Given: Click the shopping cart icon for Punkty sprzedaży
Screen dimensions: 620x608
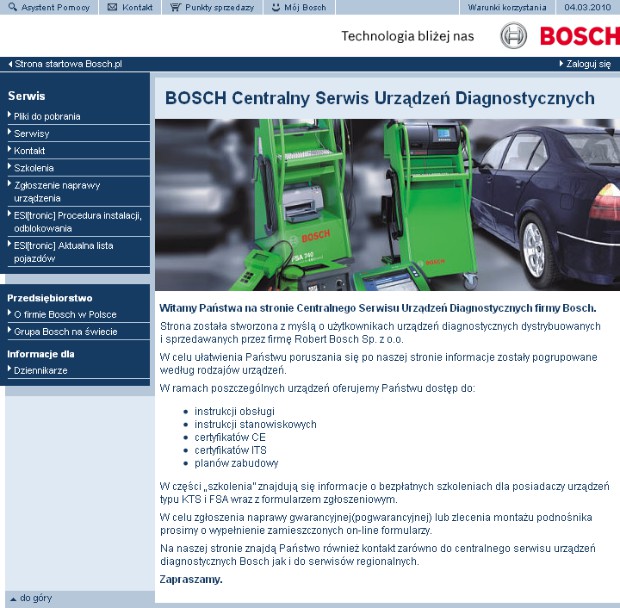Looking at the screenshot, I should coord(175,7).
